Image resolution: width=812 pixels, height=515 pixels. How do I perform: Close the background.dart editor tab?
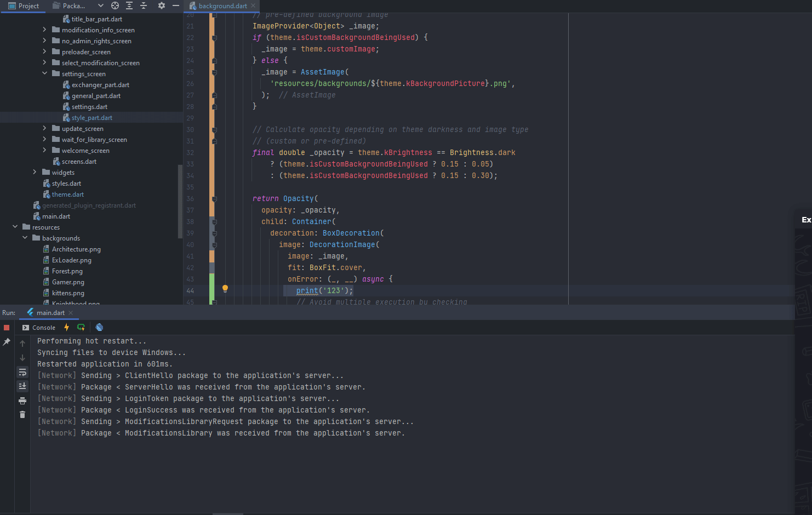click(x=253, y=6)
